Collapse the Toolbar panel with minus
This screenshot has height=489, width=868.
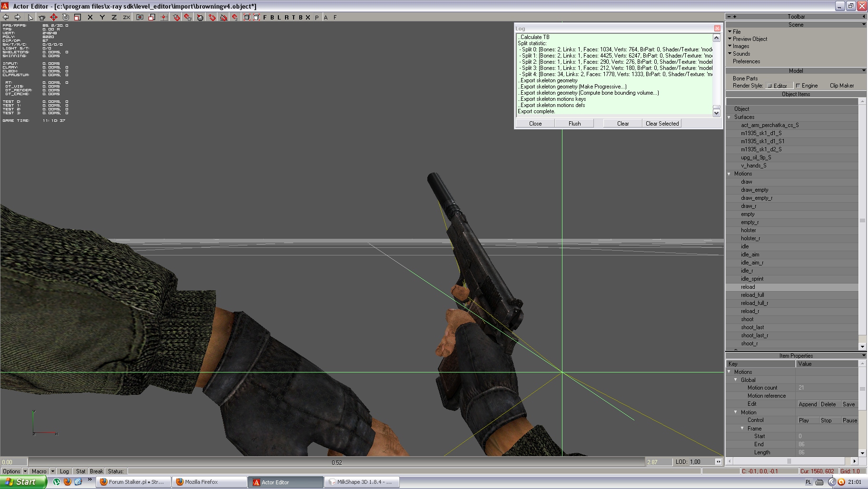click(729, 16)
